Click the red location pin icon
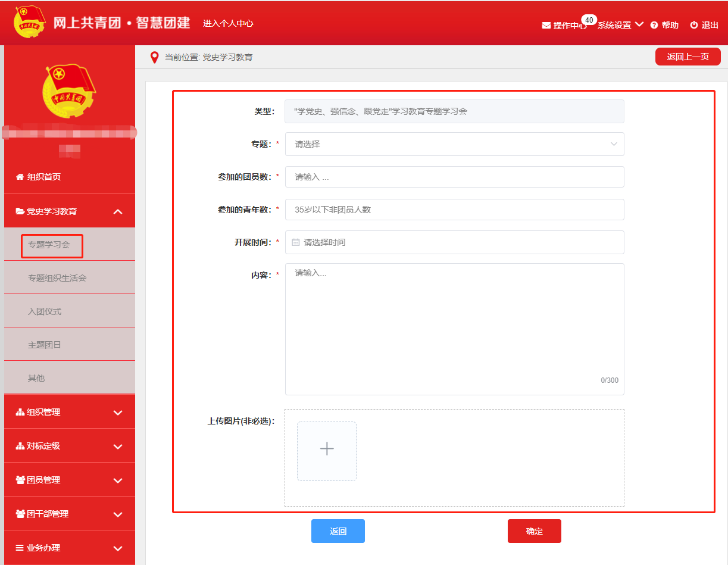 coord(154,57)
